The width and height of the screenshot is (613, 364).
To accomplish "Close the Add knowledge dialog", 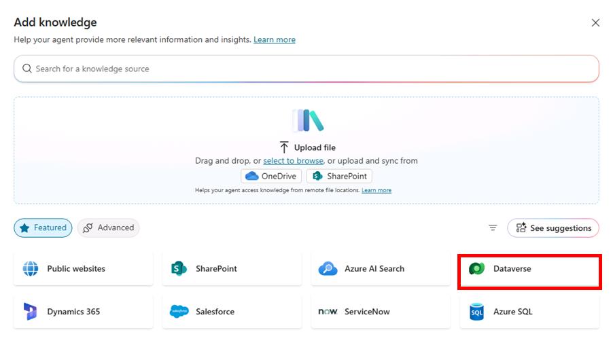I will (x=595, y=23).
